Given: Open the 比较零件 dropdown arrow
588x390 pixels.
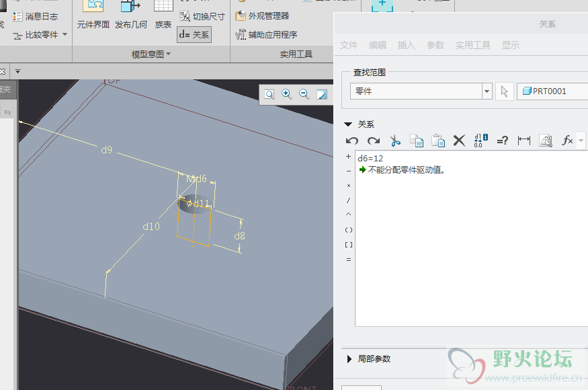Looking at the screenshot, I should tap(65, 34).
